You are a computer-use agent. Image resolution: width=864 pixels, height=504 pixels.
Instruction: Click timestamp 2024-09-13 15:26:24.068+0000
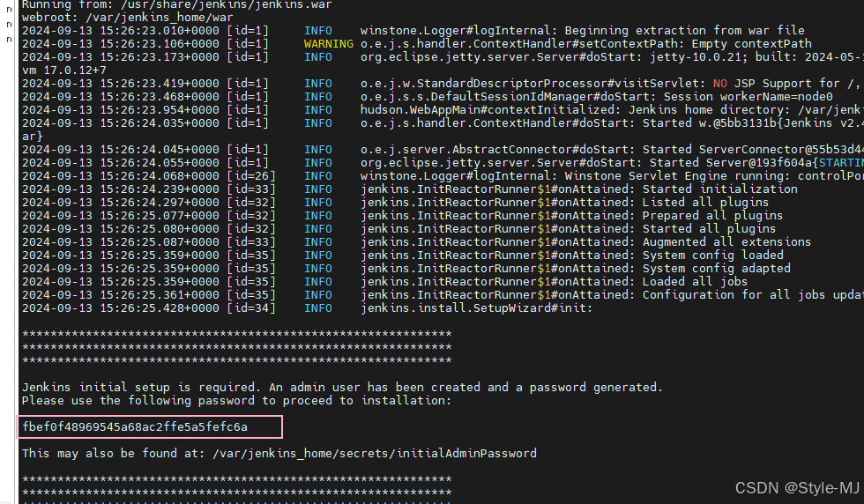[120, 176]
